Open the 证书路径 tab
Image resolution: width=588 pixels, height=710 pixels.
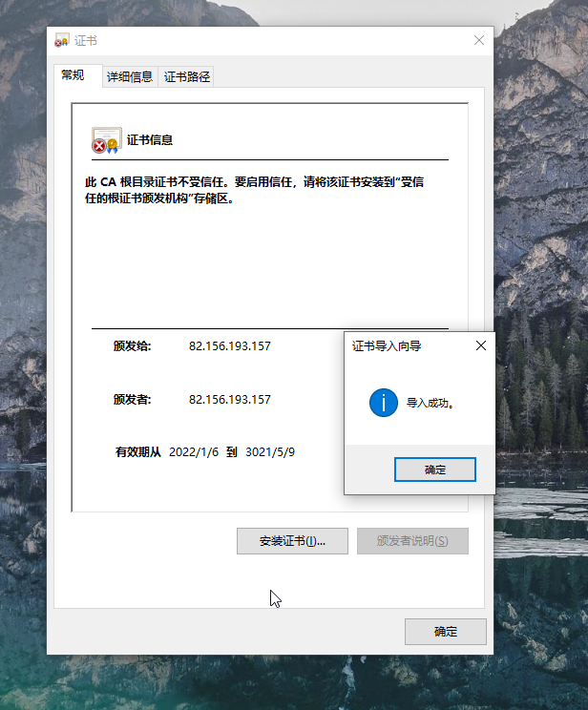pyautogui.click(x=186, y=76)
